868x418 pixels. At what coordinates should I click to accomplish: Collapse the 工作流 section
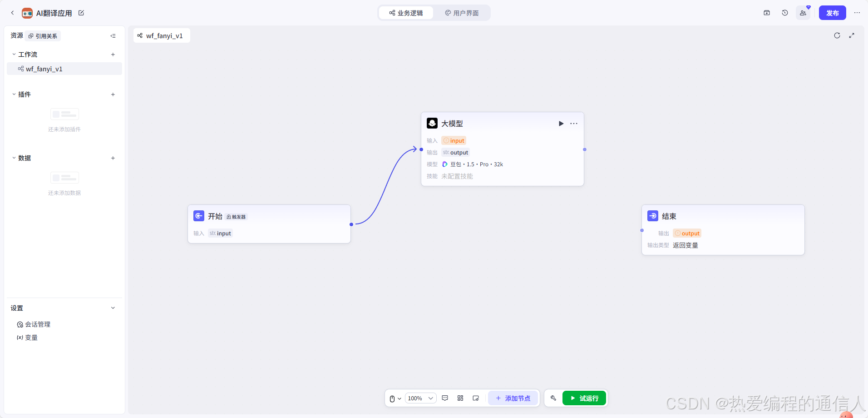(x=14, y=55)
